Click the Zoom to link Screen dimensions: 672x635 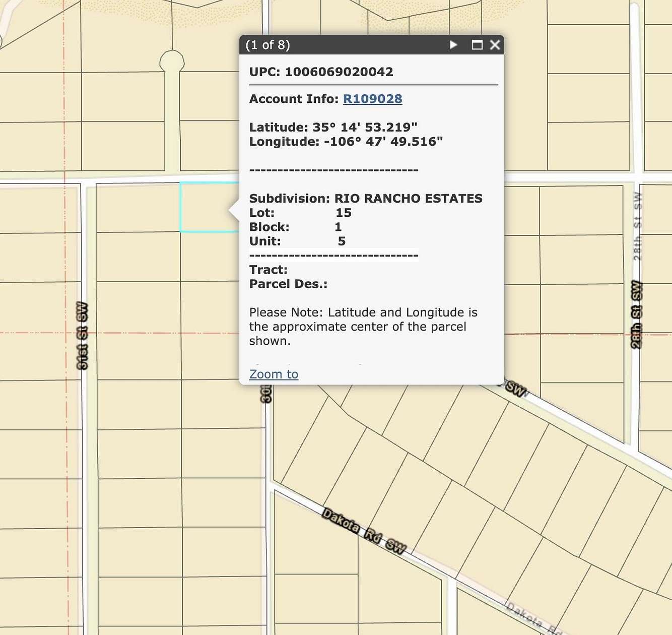(x=273, y=374)
